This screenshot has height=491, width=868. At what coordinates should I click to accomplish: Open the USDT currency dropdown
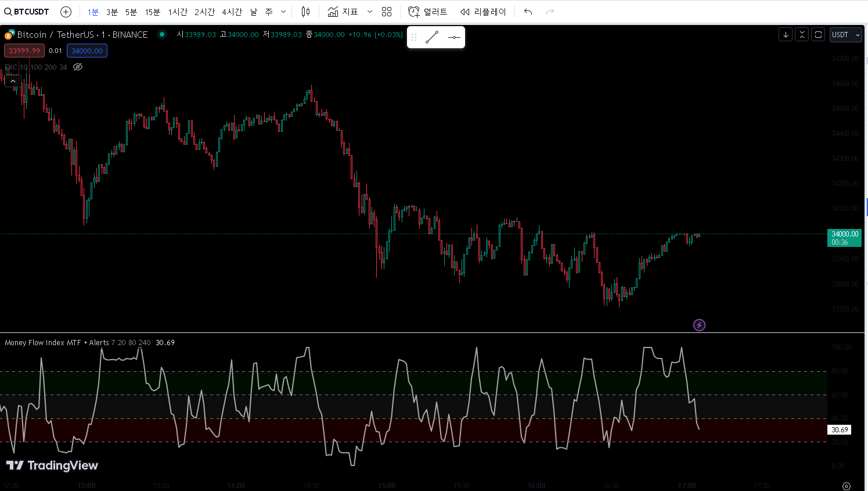[845, 35]
